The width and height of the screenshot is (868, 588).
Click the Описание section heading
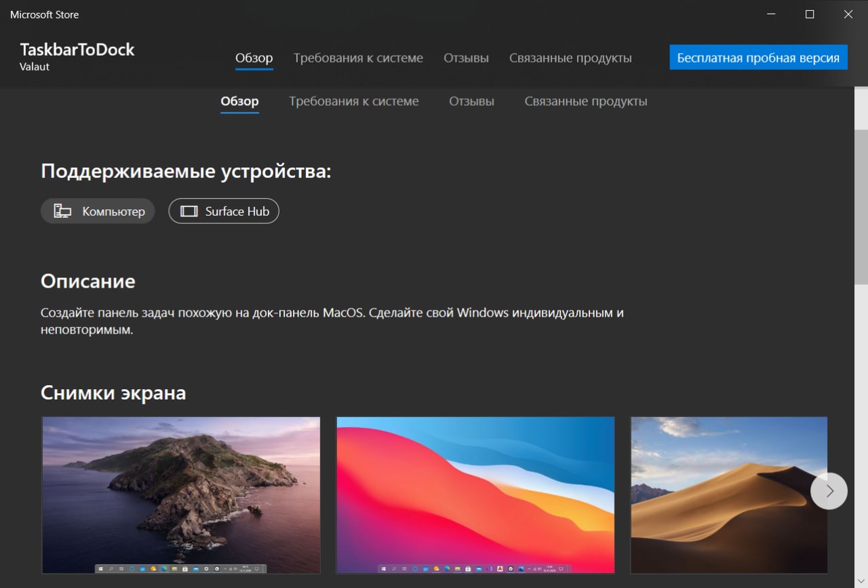(x=88, y=281)
